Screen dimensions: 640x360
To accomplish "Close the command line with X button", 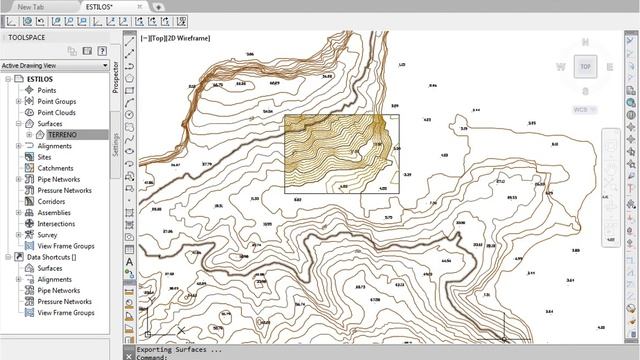I will click(x=129, y=357).
